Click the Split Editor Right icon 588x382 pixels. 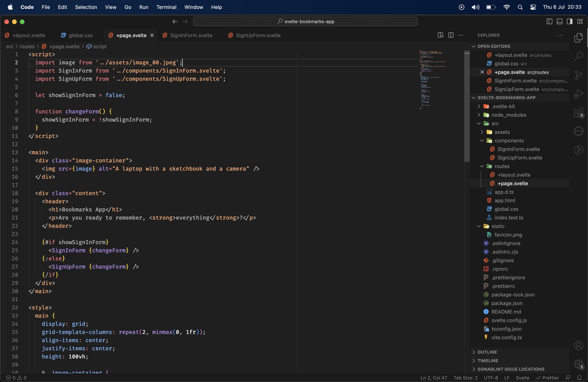tap(451, 35)
